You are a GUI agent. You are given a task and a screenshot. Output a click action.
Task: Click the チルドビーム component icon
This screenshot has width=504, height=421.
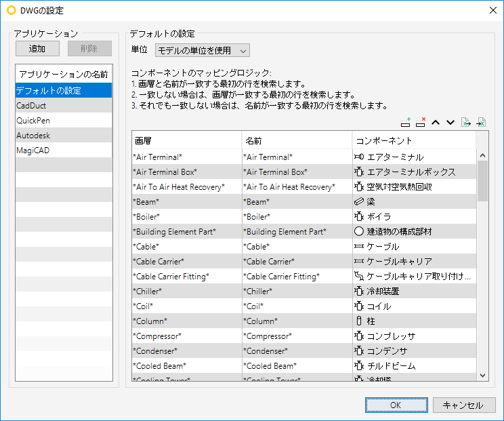click(359, 365)
